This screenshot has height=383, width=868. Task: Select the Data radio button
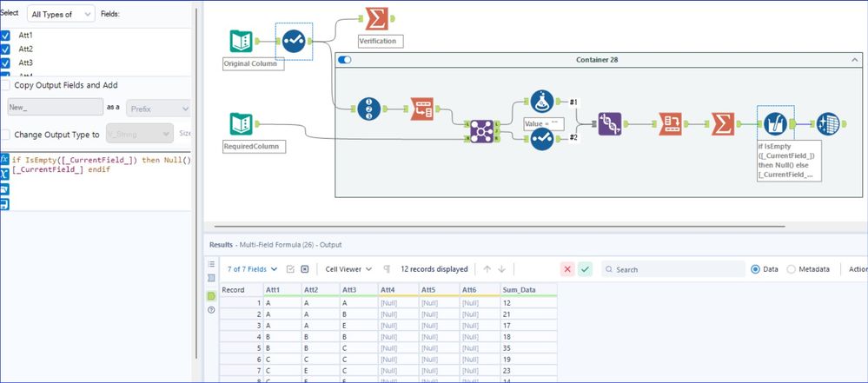pos(756,269)
